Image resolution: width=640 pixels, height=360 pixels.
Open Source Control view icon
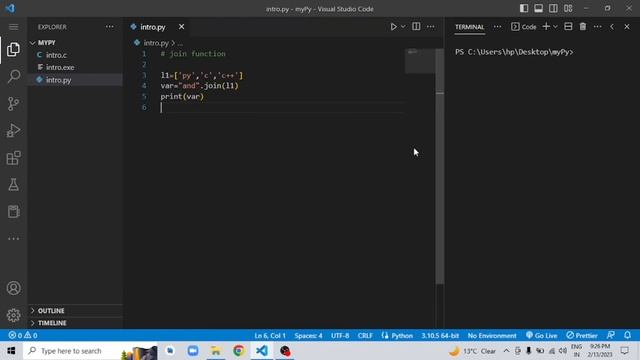(13, 104)
